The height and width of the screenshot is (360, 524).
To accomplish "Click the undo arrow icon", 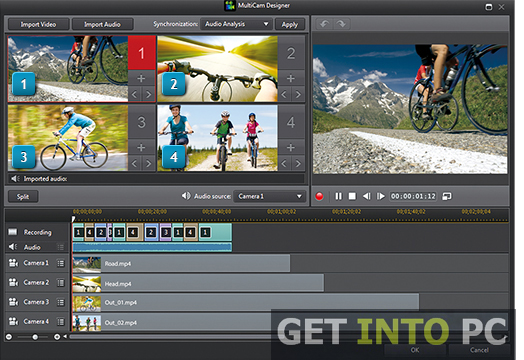I will click(x=324, y=24).
